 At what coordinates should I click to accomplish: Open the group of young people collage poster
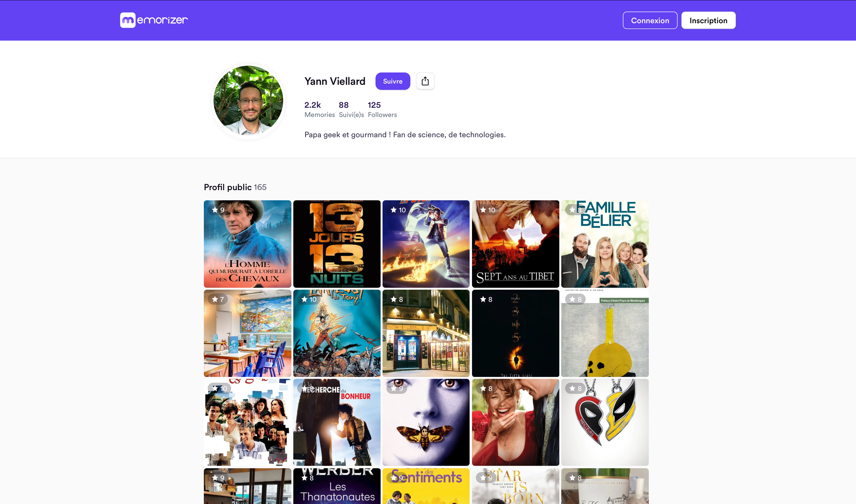click(x=247, y=423)
